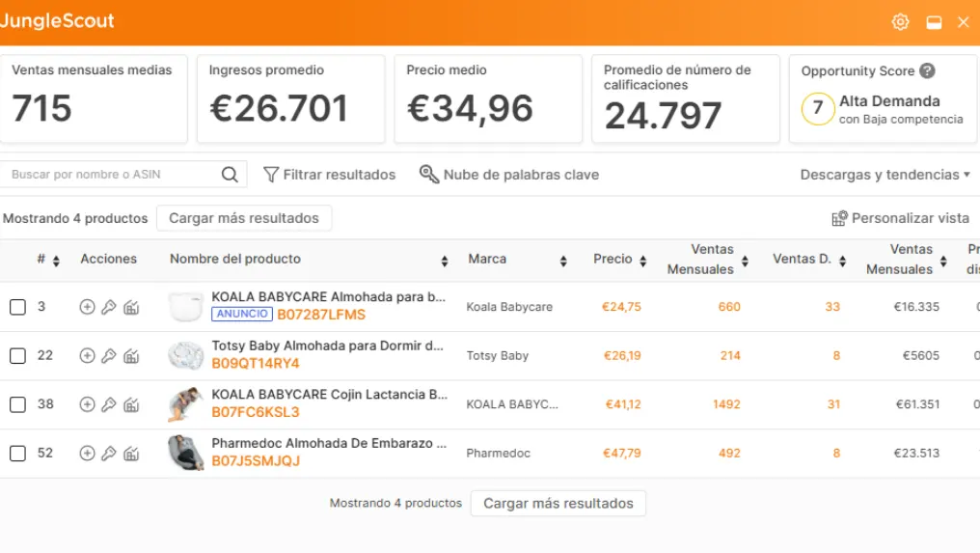Image resolution: width=980 pixels, height=553 pixels.
Task: Open Filtrar resultados
Action: (330, 175)
